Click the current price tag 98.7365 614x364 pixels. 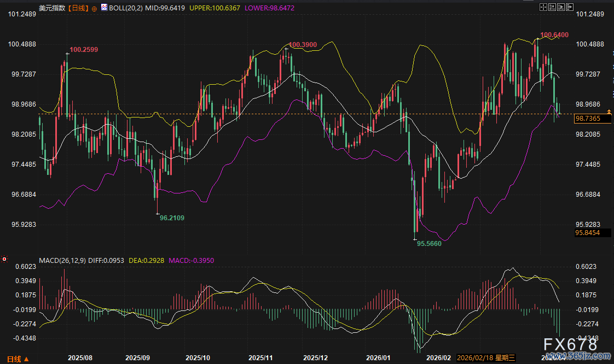593,119
